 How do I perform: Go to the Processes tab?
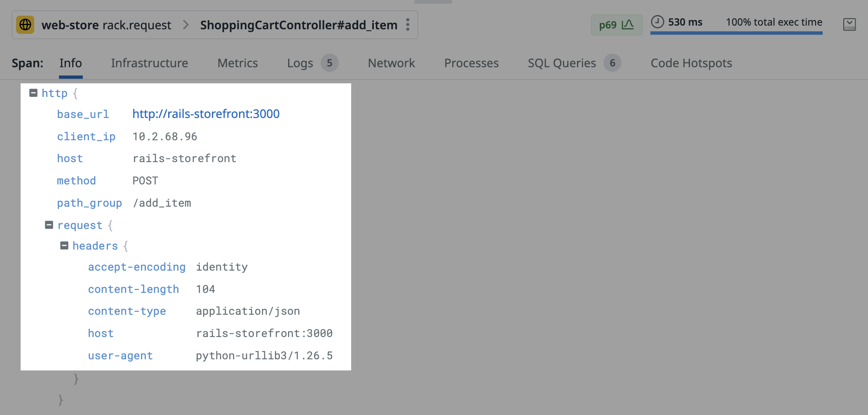pos(471,63)
